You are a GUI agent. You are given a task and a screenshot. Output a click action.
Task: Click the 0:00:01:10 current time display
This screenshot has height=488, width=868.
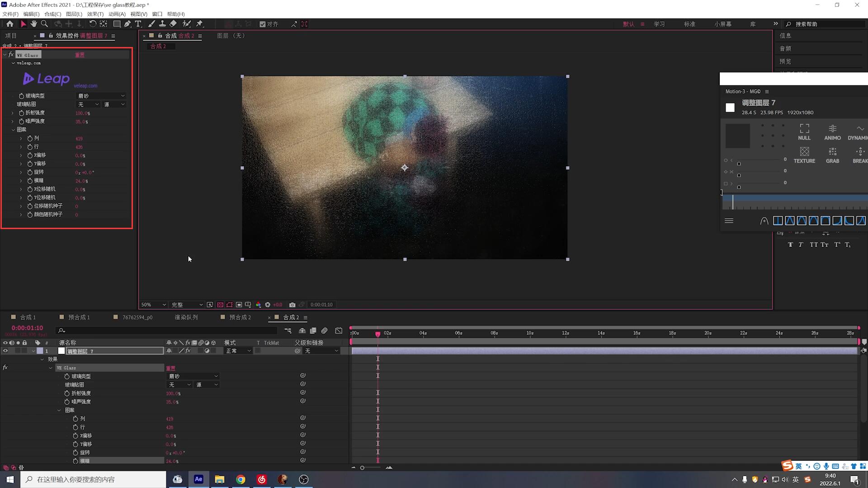27,328
